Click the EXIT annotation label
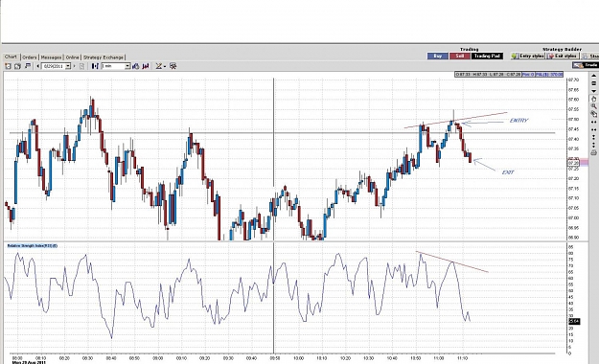This screenshot has height=364, width=599. point(508,172)
